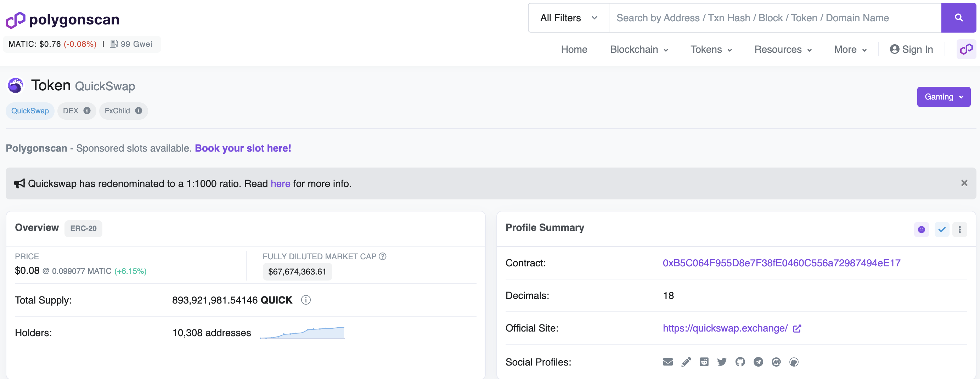Click the Reddit social icon
The image size is (980, 379).
704,362
